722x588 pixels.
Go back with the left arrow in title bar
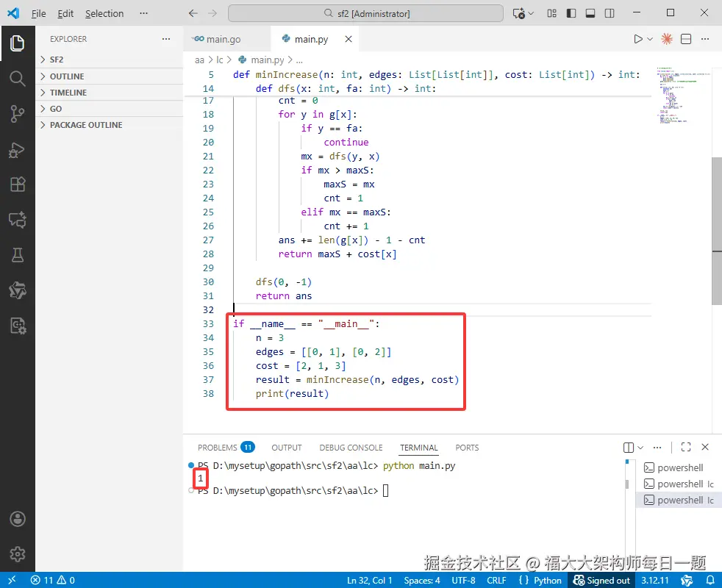point(193,13)
